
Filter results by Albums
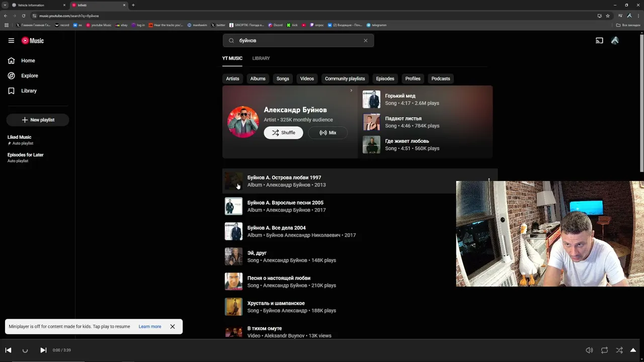(258, 78)
